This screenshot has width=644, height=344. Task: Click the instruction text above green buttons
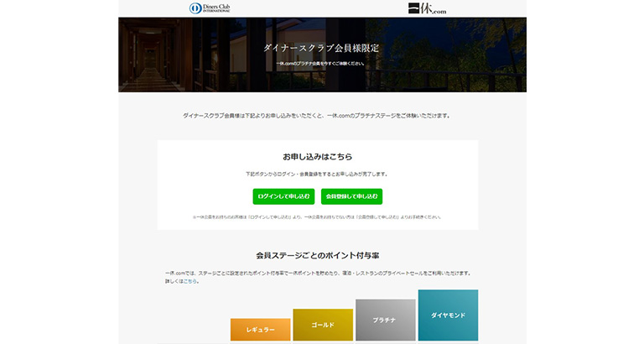[317, 175]
